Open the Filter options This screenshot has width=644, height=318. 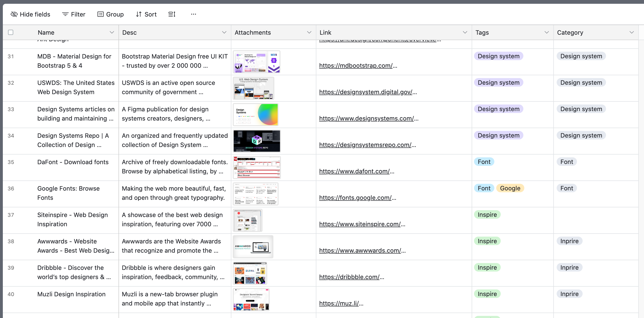pos(73,14)
